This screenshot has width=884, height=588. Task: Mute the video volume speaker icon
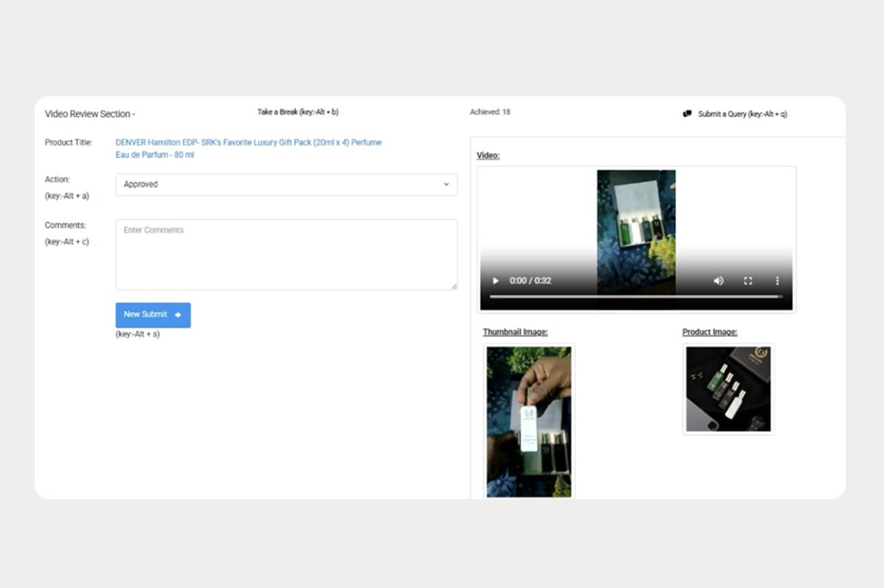click(719, 281)
